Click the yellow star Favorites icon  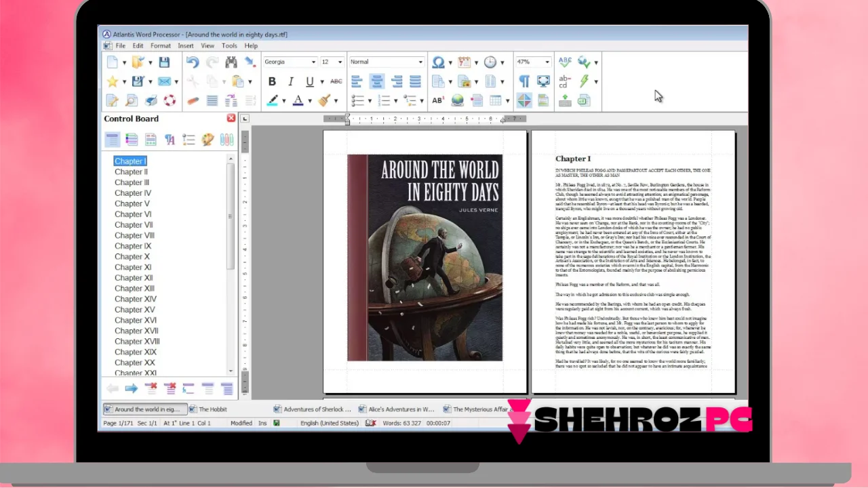coord(113,81)
